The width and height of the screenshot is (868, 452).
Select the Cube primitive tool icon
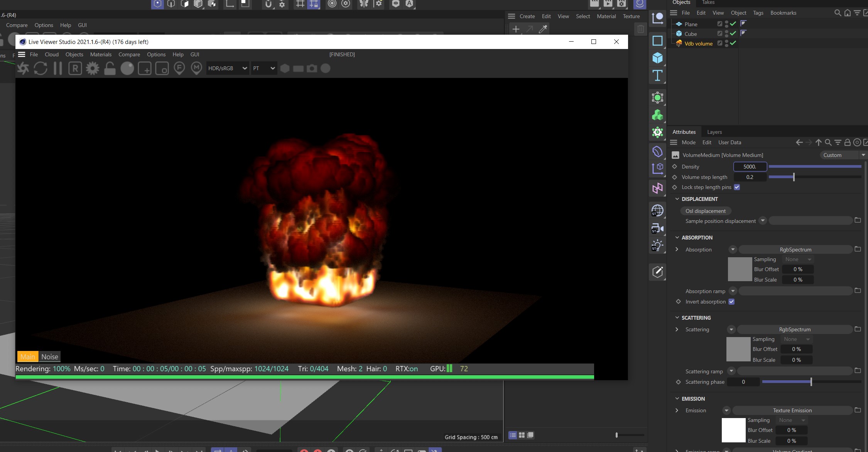tap(657, 58)
